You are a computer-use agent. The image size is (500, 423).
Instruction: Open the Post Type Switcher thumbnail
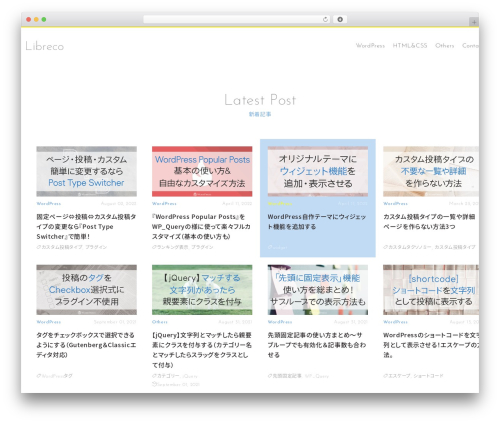click(x=87, y=171)
